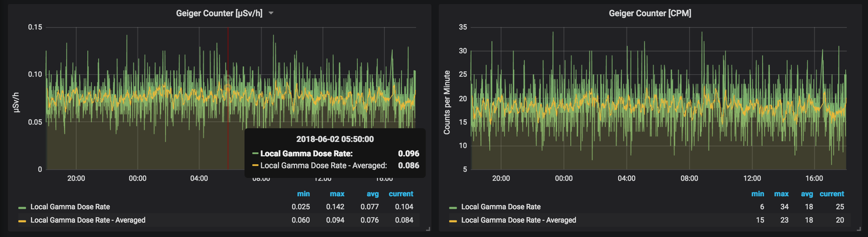Sort CPM legend by max column
The width and height of the screenshot is (868, 237).
[x=781, y=194]
